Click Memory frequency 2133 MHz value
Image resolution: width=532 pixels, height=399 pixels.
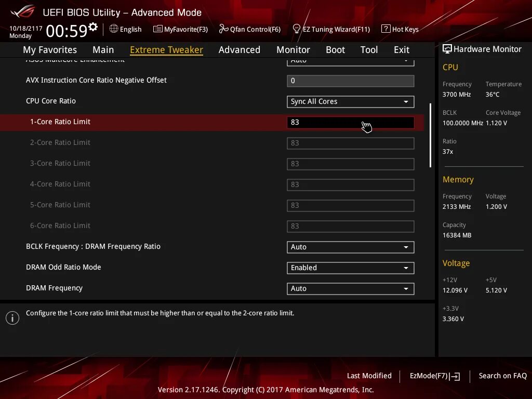click(x=457, y=207)
